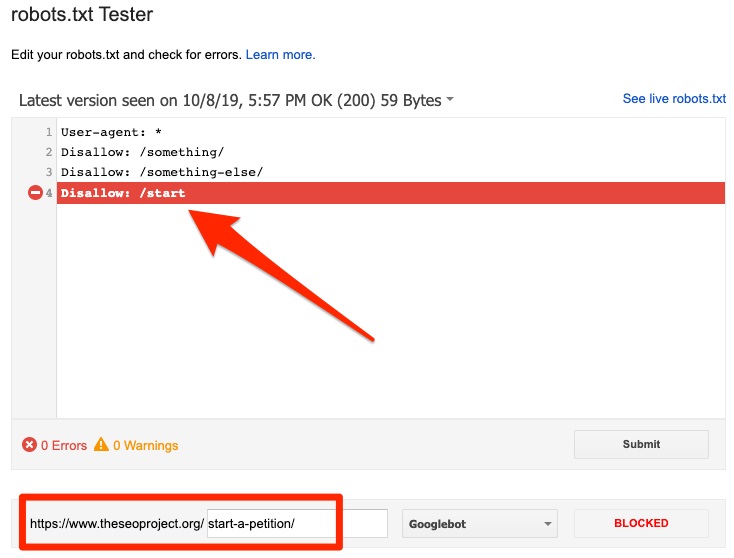This screenshot has width=734, height=558.
Task: Open the 'Latest version seen on' dropdown arrow
Action: pyautogui.click(x=450, y=100)
